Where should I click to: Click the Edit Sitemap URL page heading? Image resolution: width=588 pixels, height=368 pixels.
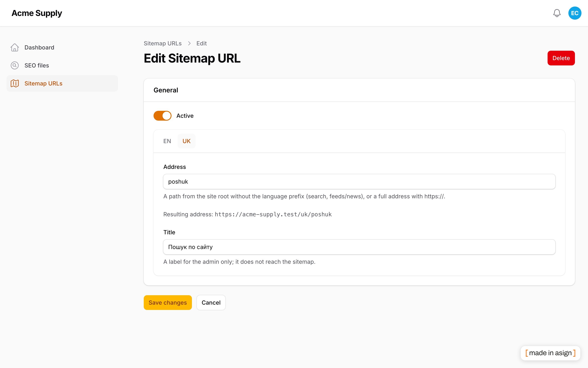point(192,58)
